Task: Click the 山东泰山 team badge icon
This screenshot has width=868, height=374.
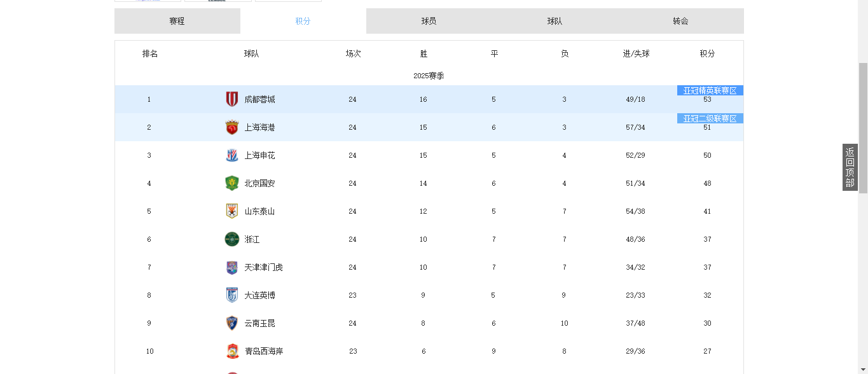Action: click(x=232, y=211)
